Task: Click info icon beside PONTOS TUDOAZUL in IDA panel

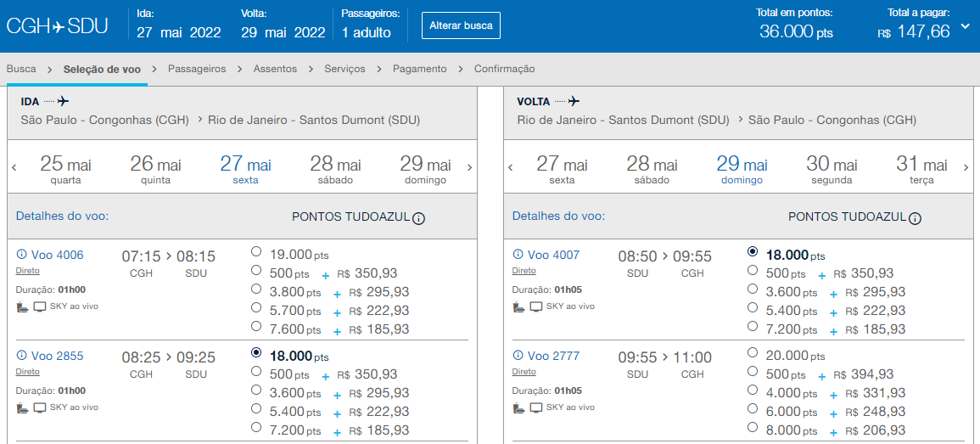Action: [x=419, y=218]
